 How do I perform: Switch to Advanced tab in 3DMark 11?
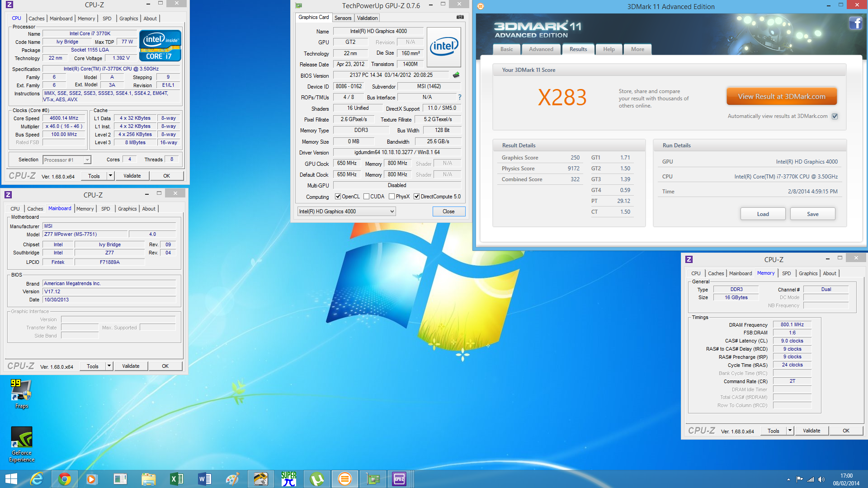pos(541,49)
